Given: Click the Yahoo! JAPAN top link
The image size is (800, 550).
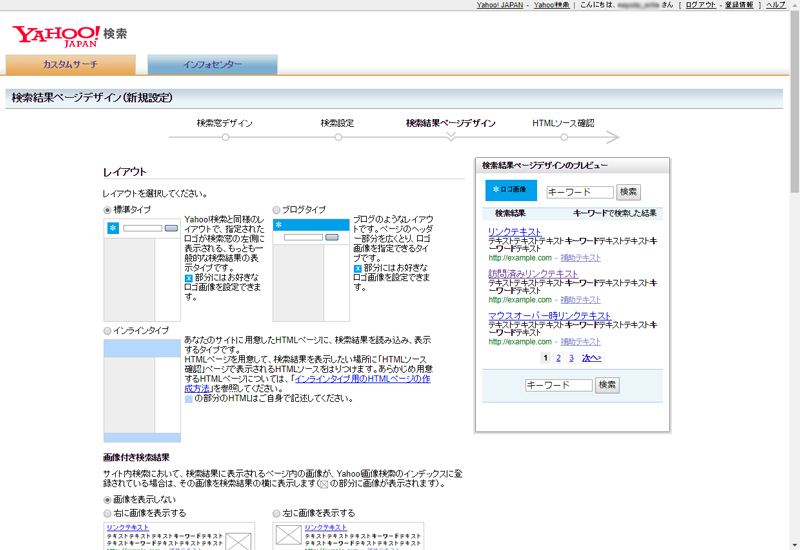Looking at the screenshot, I should tap(499, 5).
